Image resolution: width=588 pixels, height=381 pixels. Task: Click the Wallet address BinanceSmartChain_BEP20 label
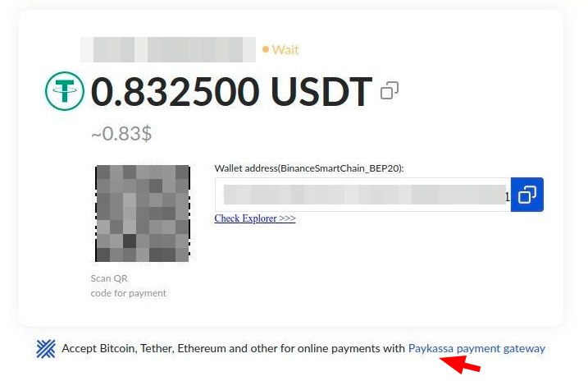point(309,168)
